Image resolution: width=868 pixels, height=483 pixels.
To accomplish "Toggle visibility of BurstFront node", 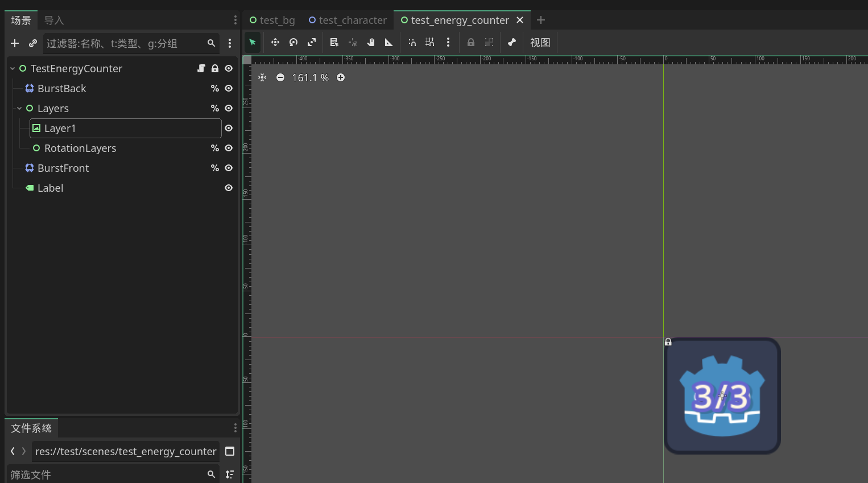I will (229, 168).
